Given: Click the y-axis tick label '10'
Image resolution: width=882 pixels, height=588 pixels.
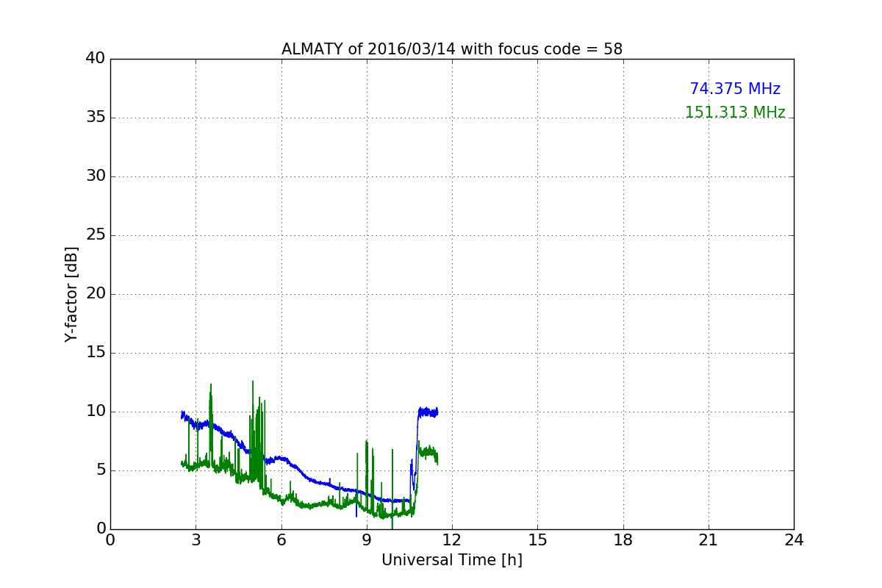Looking at the screenshot, I should (x=96, y=412).
